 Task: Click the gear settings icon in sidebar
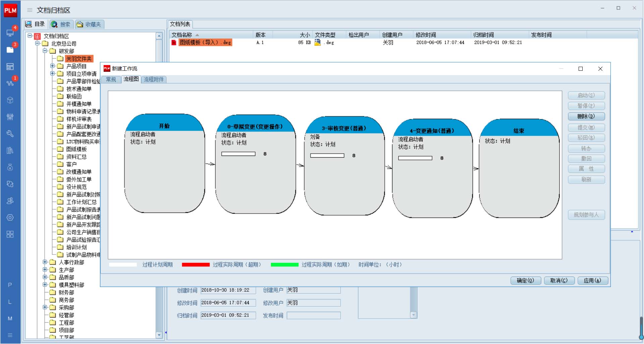[x=10, y=217]
